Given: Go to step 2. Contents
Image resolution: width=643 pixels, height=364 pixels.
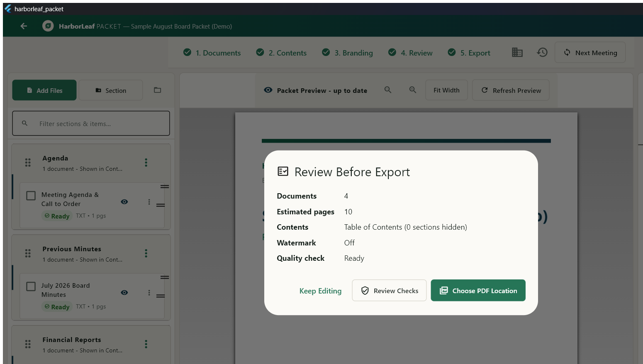Looking at the screenshot, I should 281,53.
